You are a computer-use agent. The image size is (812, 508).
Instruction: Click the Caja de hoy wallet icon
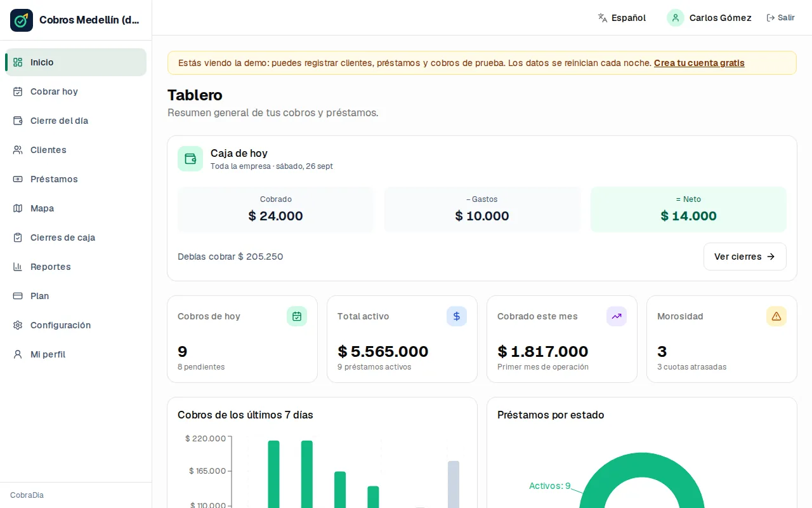(190, 159)
